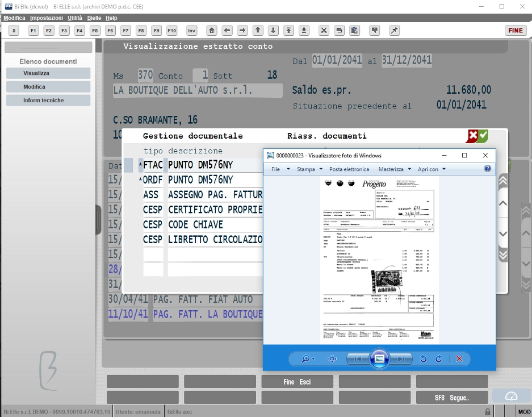Click the home icon in the main toolbar
The height and width of the screenshot is (417, 532).
click(212, 31)
